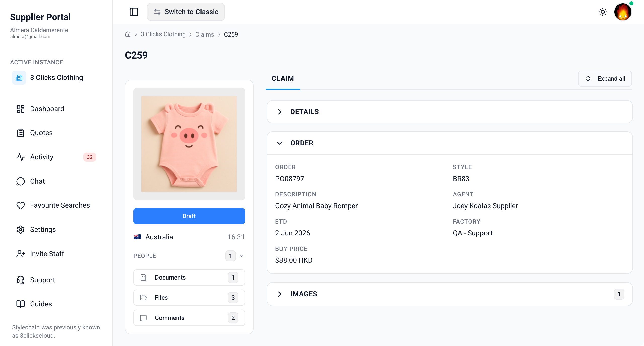This screenshot has width=644, height=346.
Task: Expand the DETAILS section
Action: click(x=450, y=112)
